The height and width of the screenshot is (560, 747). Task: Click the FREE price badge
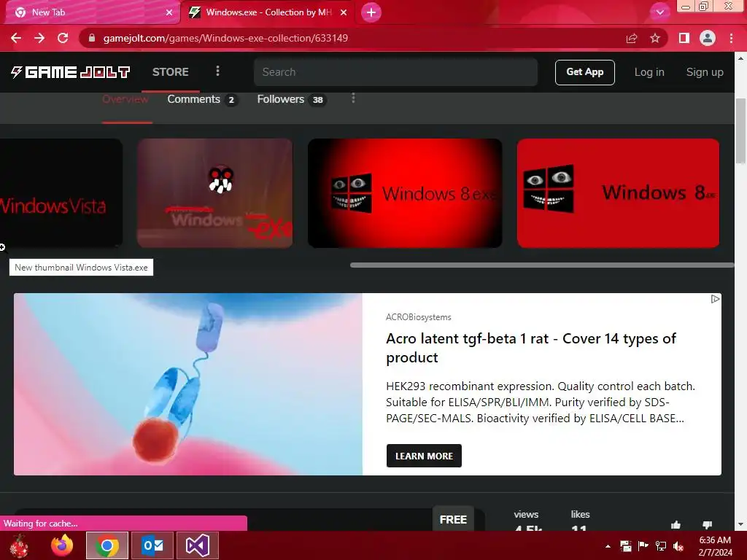pyautogui.click(x=453, y=519)
